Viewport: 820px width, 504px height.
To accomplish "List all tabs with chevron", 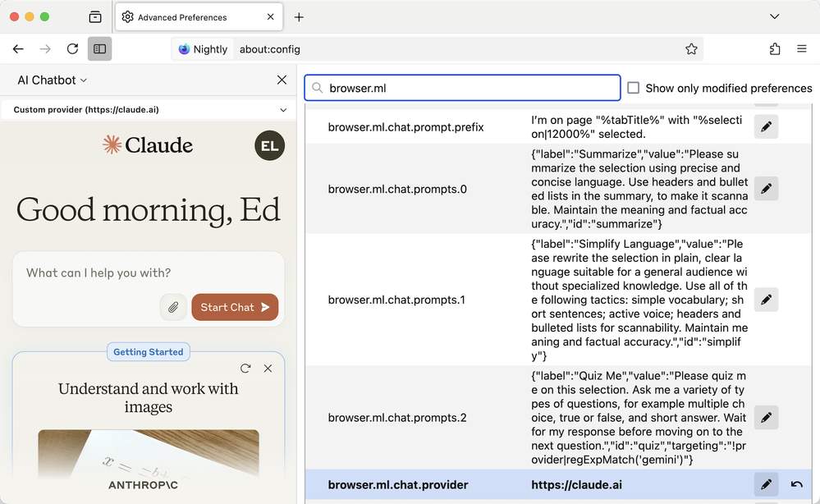I will click(x=775, y=16).
